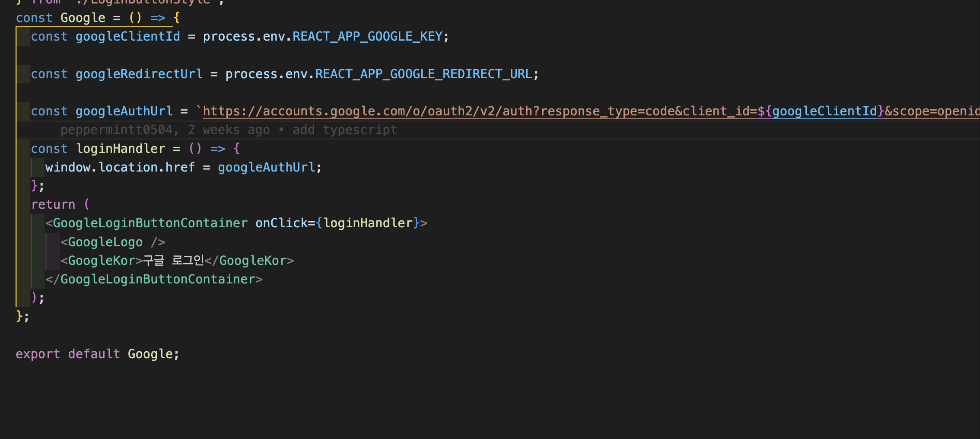Click loginHandler inside the onClick braces
The image size is (980, 439).
point(368,223)
